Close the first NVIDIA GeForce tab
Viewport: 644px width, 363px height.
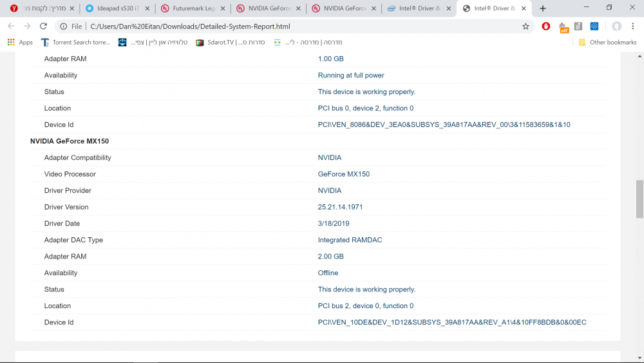pyautogui.click(x=298, y=8)
